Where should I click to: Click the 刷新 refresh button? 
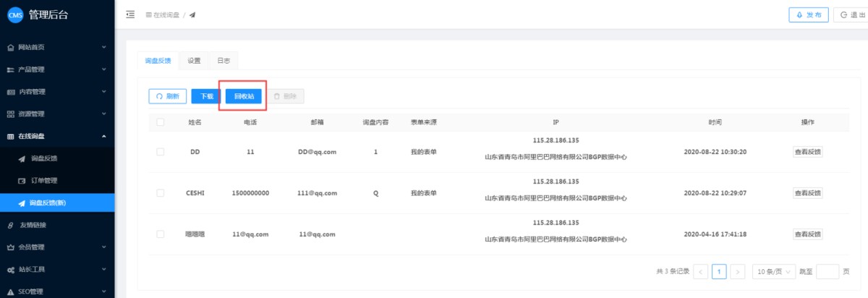coord(168,96)
